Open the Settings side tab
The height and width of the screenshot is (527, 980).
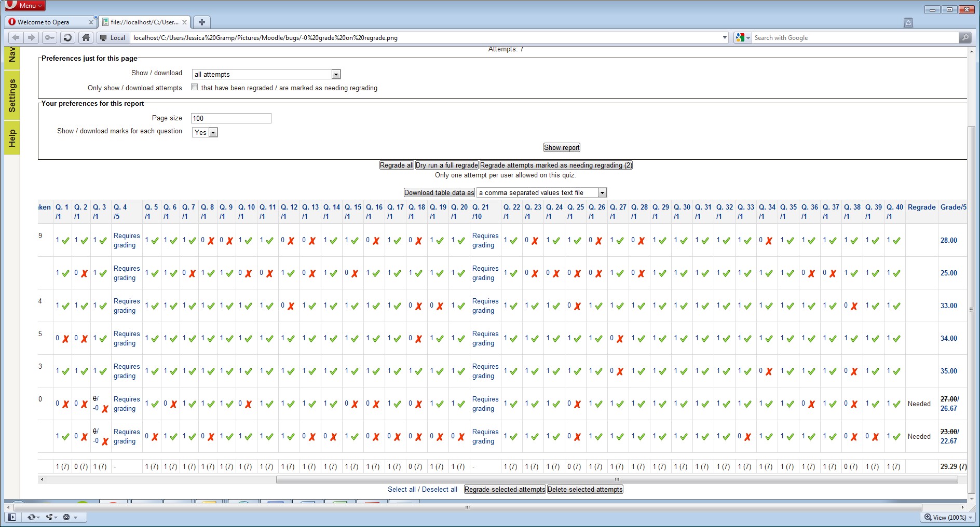(12, 95)
